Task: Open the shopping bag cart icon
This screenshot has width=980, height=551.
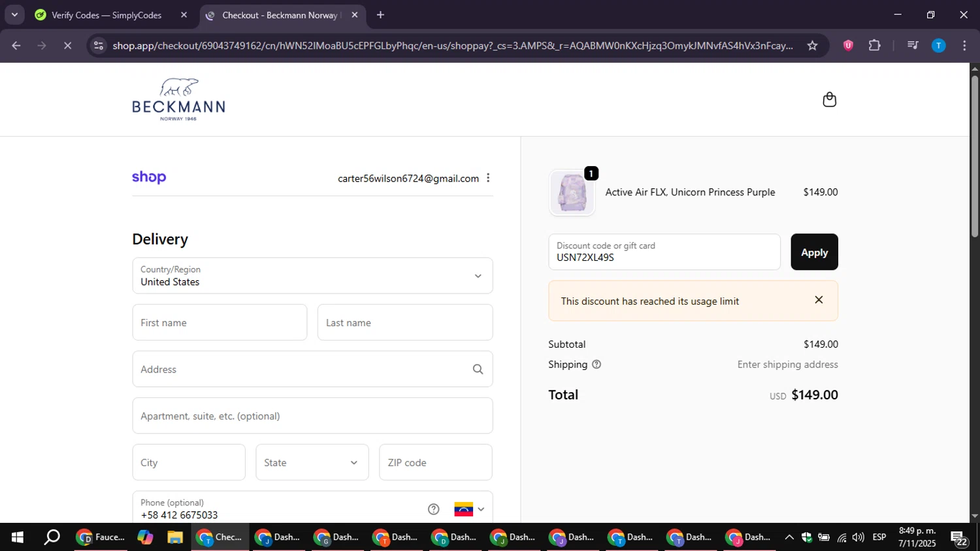Action: pyautogui.click(x=829, y=99)
